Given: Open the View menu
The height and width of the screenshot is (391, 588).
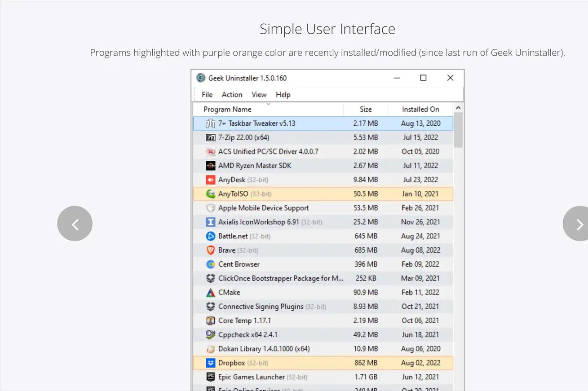Looking at the screenshot, I should point(259,94).
